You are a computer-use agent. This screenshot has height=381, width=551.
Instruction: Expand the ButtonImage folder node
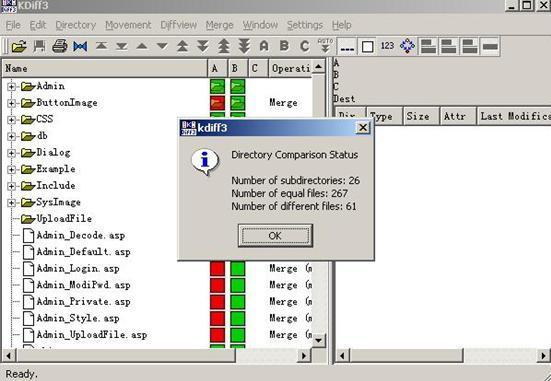click(x=12, y=103)
